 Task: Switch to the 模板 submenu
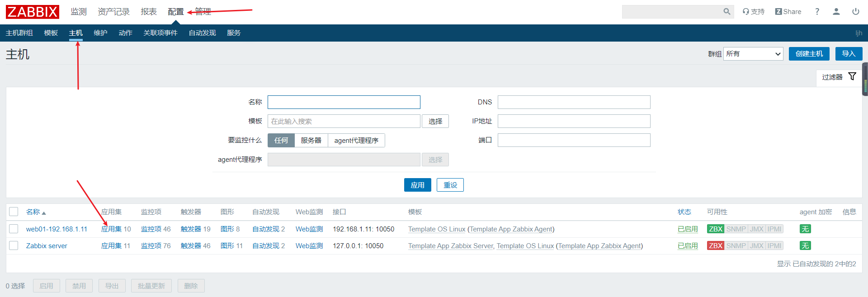[51, 33]
